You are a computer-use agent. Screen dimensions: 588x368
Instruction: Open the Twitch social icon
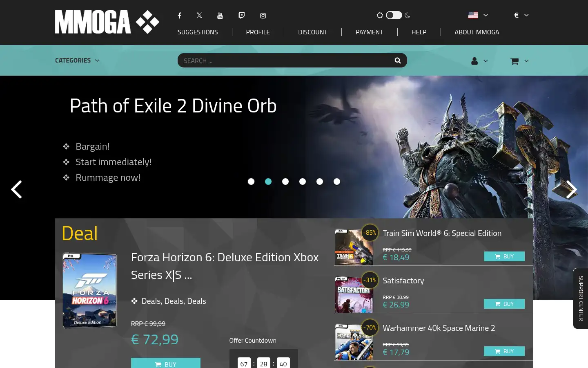point(242,16)
